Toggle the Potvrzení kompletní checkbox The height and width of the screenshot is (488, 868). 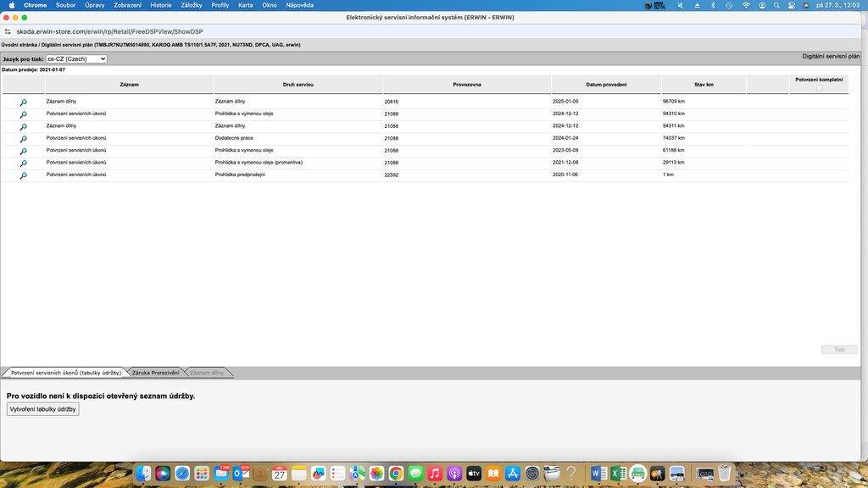(x=819, y=88)
